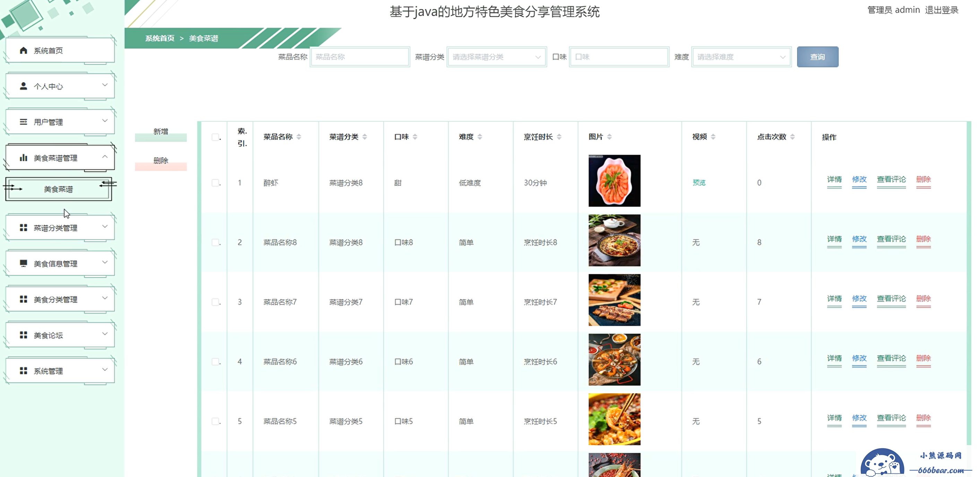Open 详情 for the 醉虾 row

[x=834, y=180]
